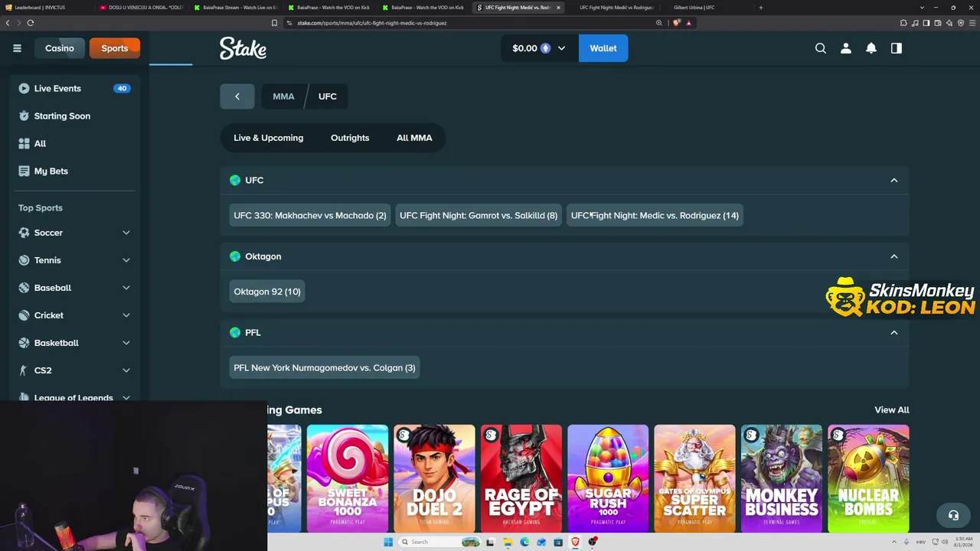
Task: Click the Baseball icon in sidebar
Action: [x=24, y=288]
